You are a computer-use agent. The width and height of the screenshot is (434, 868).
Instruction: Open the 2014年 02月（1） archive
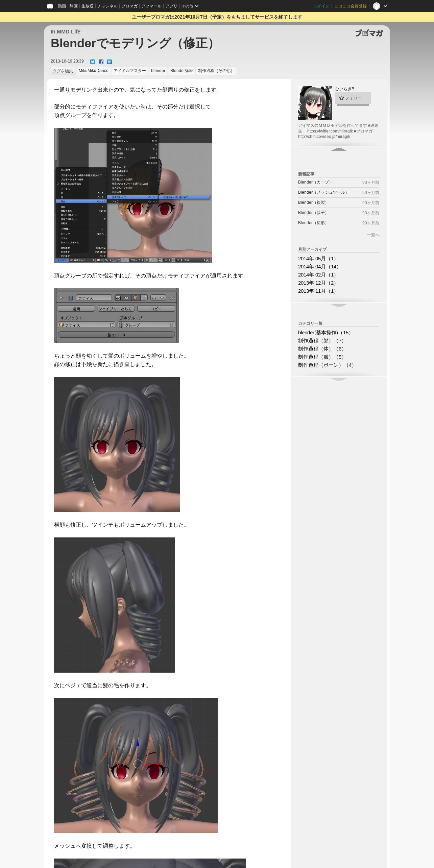point(318,275)
